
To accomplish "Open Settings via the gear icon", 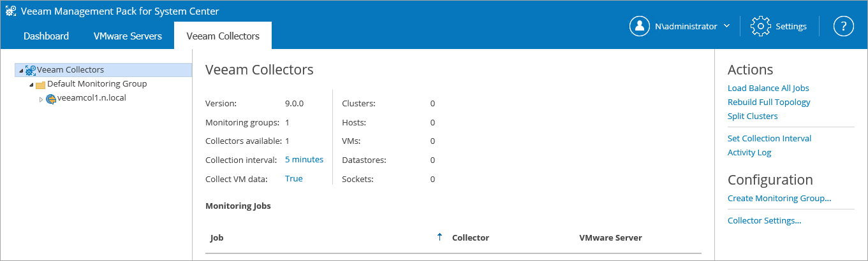I will (761, 26).
